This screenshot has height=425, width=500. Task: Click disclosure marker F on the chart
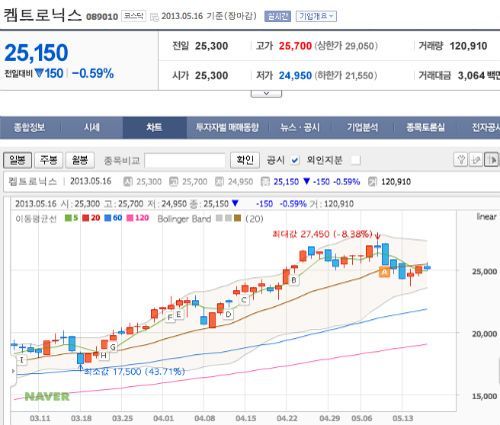170,317
